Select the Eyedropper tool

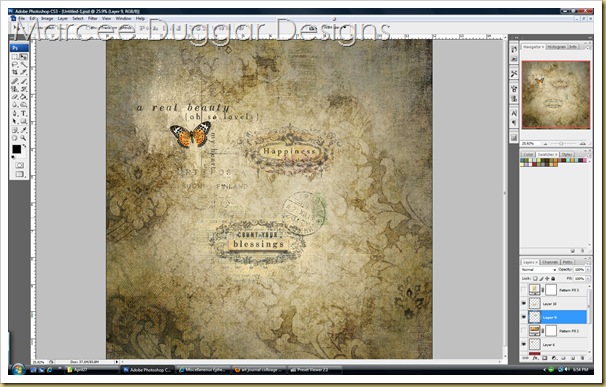[24, 130]
